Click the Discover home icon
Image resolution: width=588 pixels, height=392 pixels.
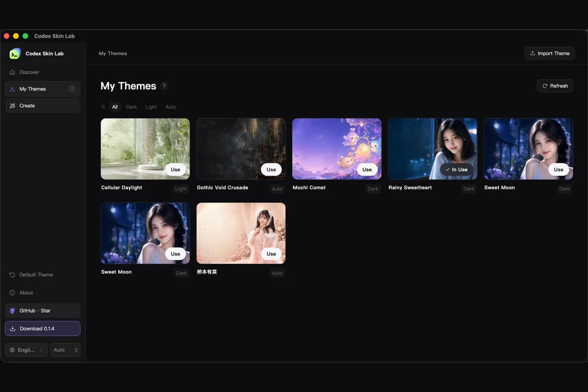coord(12,72)
